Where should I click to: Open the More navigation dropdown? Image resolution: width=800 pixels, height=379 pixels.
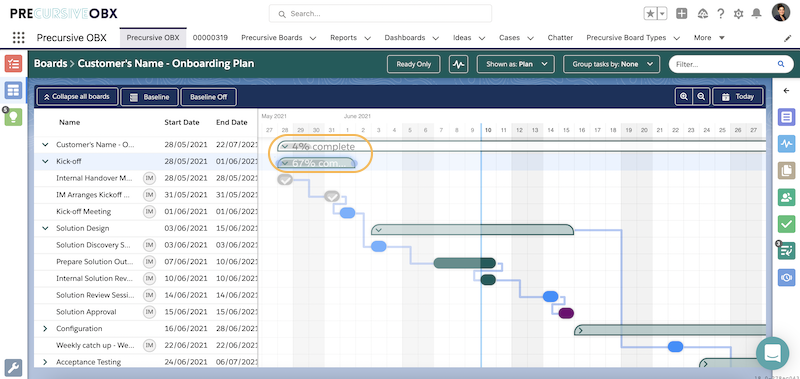point(709,38)
